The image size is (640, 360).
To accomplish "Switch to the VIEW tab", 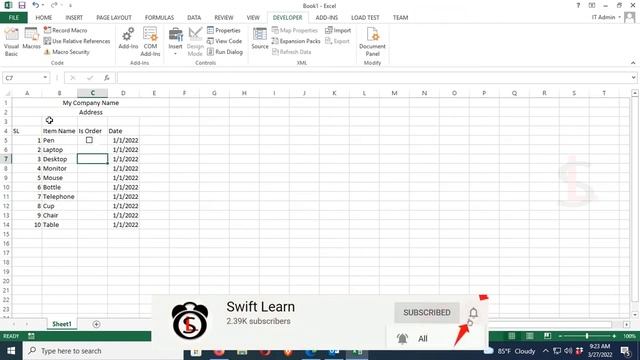I will 253,18.
